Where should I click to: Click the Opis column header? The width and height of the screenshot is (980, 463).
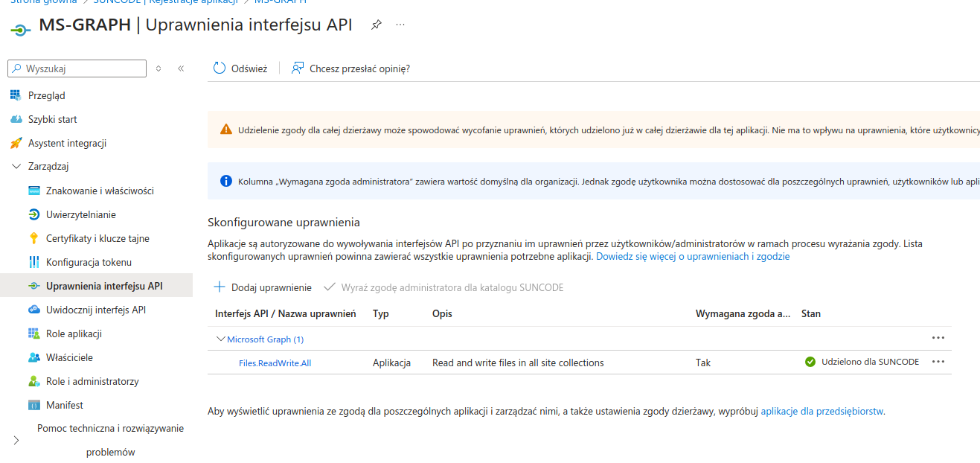pos(442,314)
